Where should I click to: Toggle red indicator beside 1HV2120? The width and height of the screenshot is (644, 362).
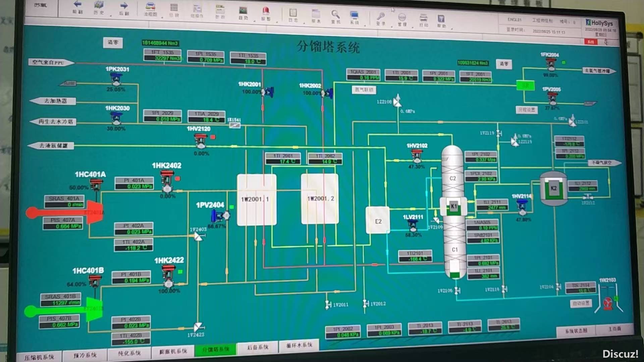click(213, 137)
